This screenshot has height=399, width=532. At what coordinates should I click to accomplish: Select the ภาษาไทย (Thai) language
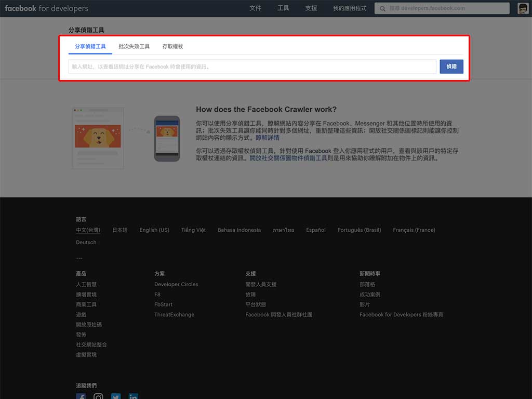tap(283, 230)
